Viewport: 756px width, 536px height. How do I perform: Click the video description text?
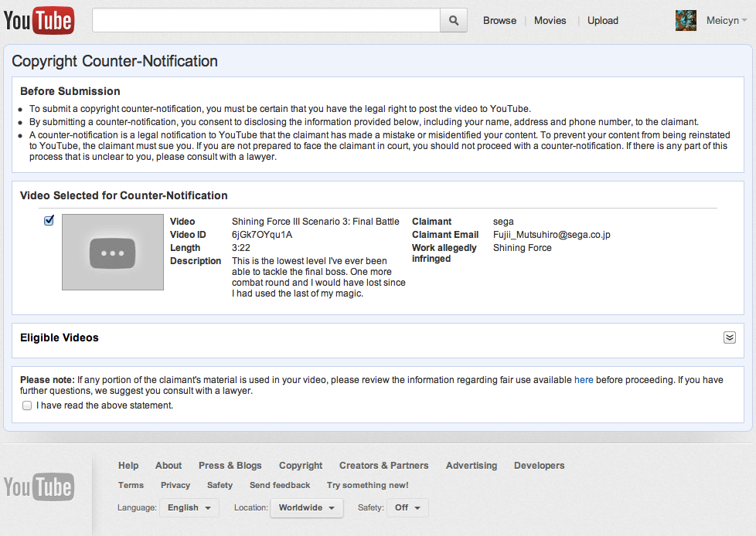click(x=318, y=277)
